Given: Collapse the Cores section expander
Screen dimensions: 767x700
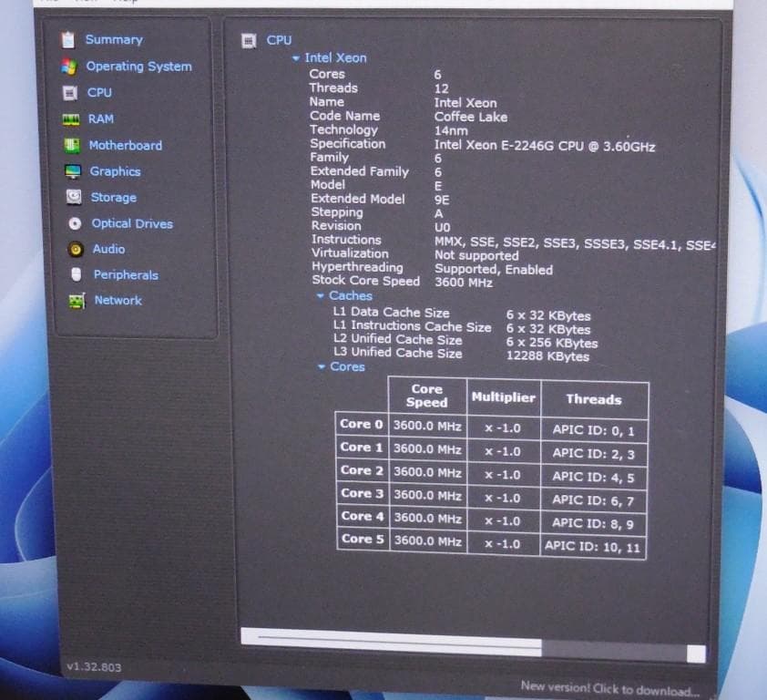Looking at the screenshot, I should [x=321, y=366].
